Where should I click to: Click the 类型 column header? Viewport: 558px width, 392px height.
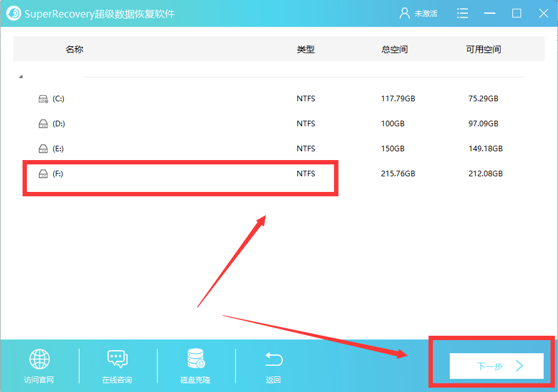click(306, 49)
